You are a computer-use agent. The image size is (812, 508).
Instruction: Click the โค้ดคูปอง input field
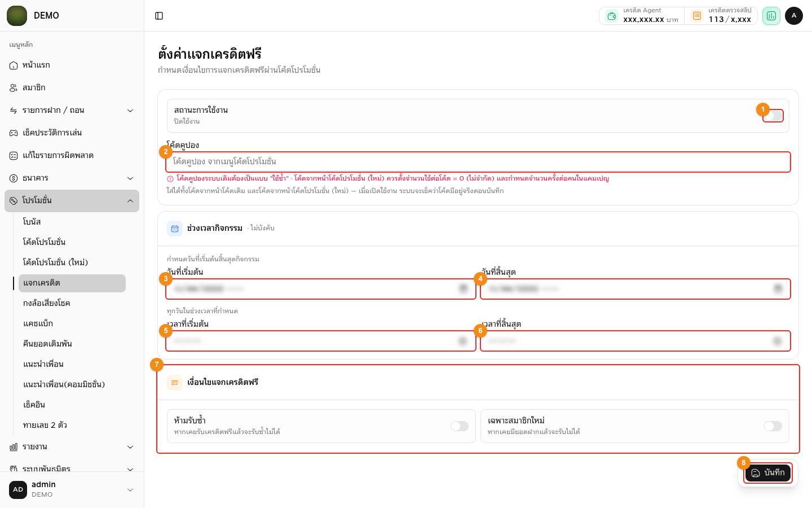(478, 162)
